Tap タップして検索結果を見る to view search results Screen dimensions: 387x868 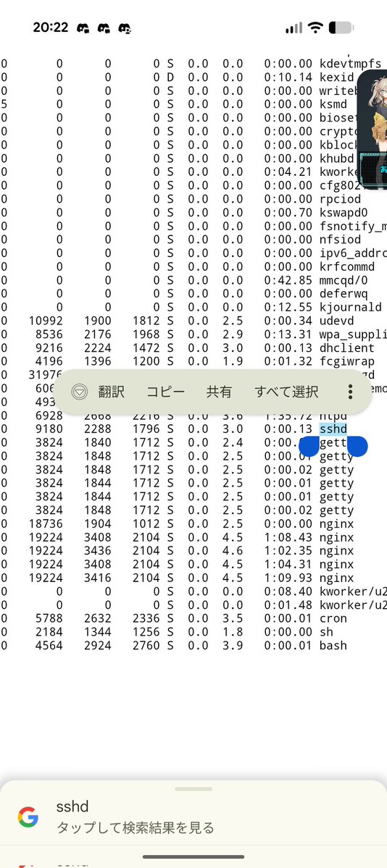(136, 827)
